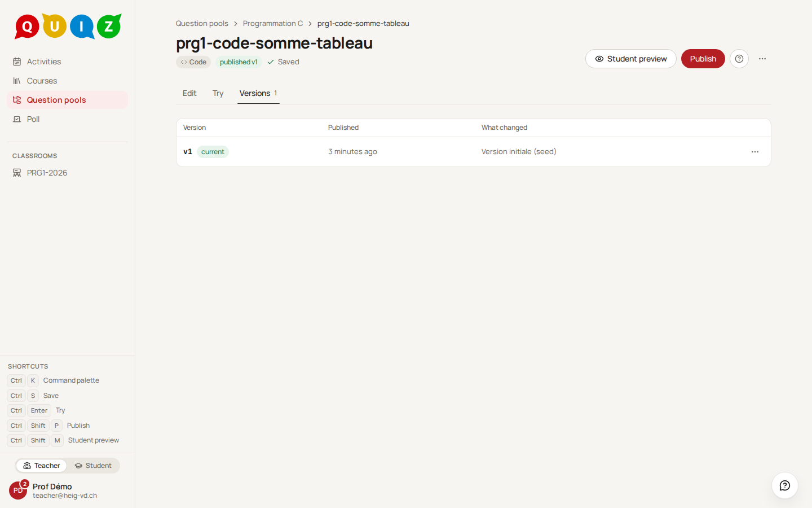This screenshot has width=812, height=508.
Task: Click the 'Version initiale (seed)' cell
Action: (519, 151)
